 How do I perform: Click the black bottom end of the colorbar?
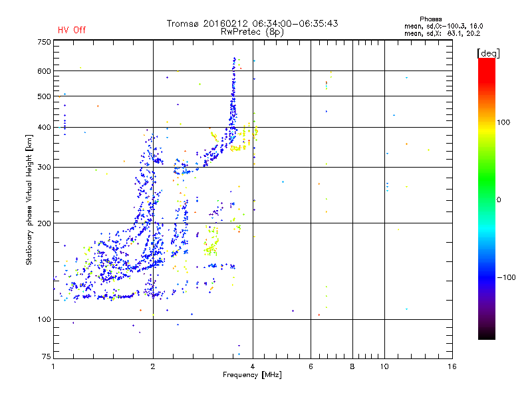[487, 334]
